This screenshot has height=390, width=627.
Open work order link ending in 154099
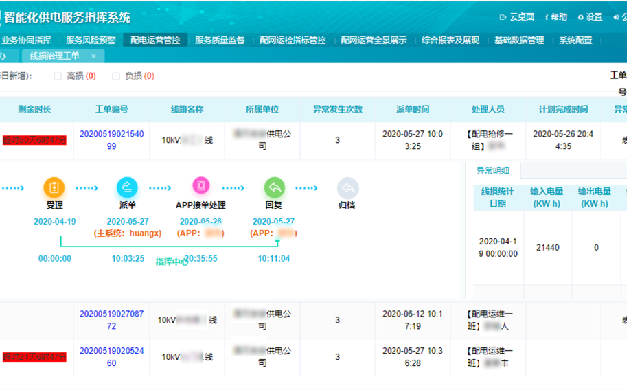coord(112,140)
